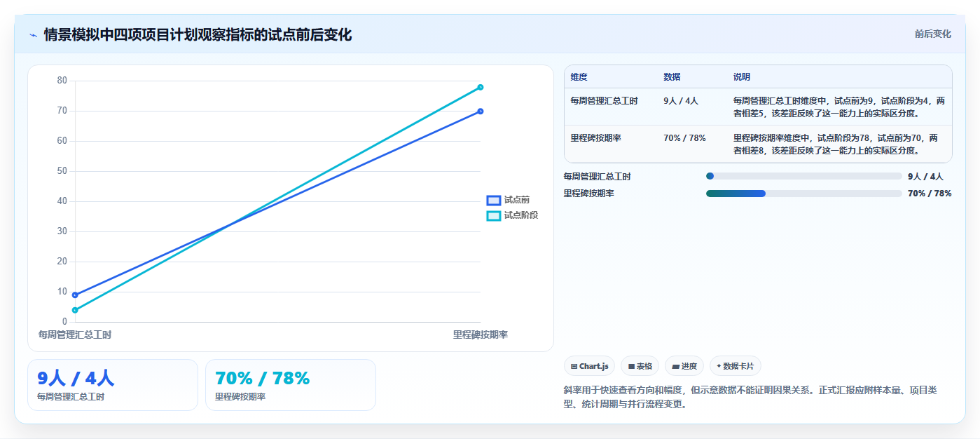Click the 试点阶段 cyan legend swatch
980x439 pixels.
tap(494, 216)
